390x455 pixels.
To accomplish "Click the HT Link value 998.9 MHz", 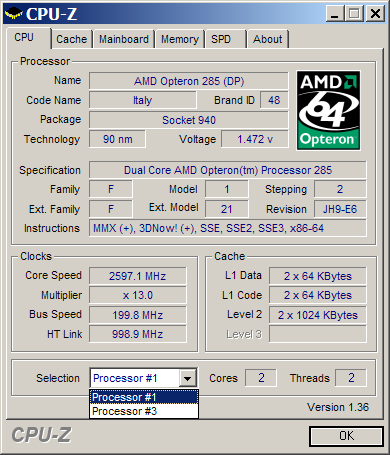I will pyautogui.click(x=138, y=334).
